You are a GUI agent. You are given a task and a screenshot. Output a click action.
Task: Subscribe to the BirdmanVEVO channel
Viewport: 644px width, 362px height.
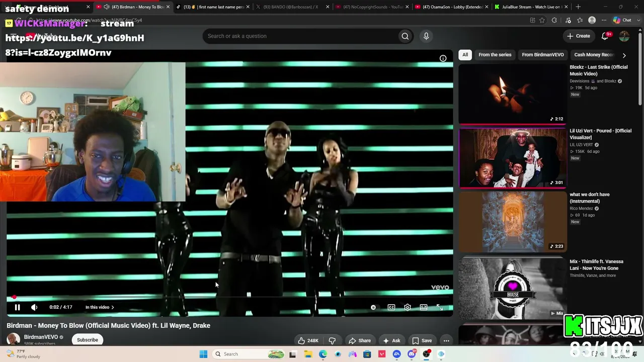88,340
